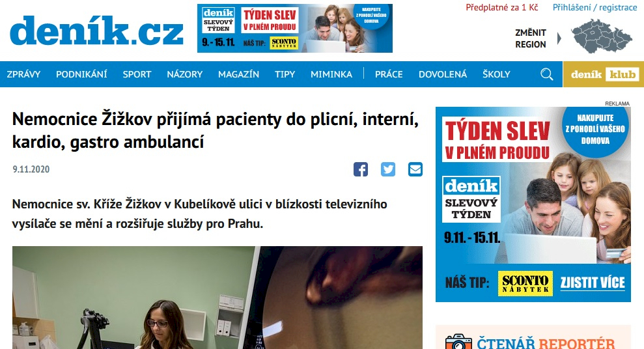Send article by email icon
Viewport: 644px width, 349px height.
pyautogui.click(x=415, y=169)
